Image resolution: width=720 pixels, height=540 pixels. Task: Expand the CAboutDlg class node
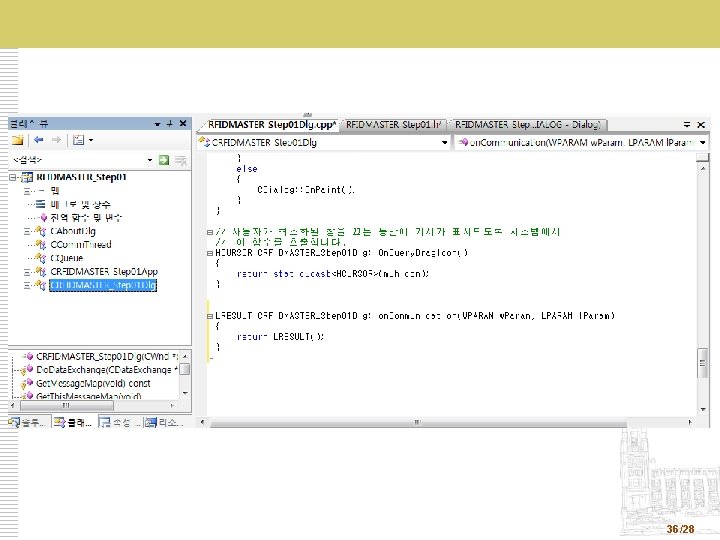coord(27,231)
